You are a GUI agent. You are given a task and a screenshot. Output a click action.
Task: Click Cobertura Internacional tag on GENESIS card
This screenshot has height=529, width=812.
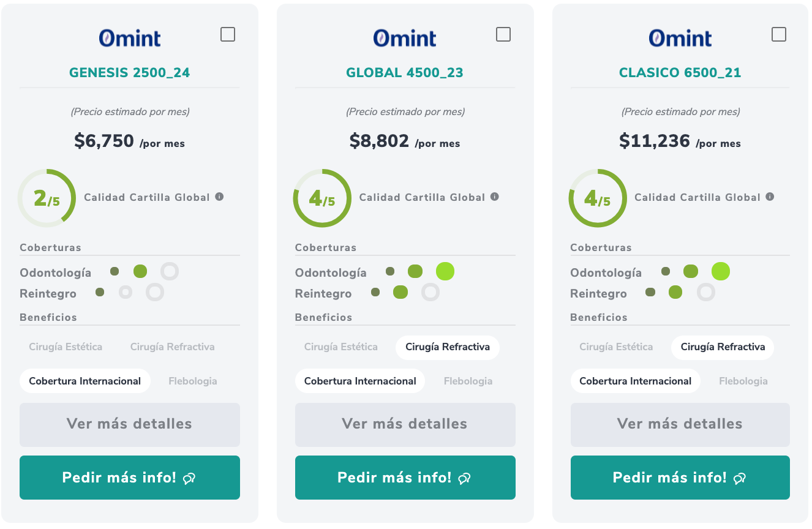85,381
